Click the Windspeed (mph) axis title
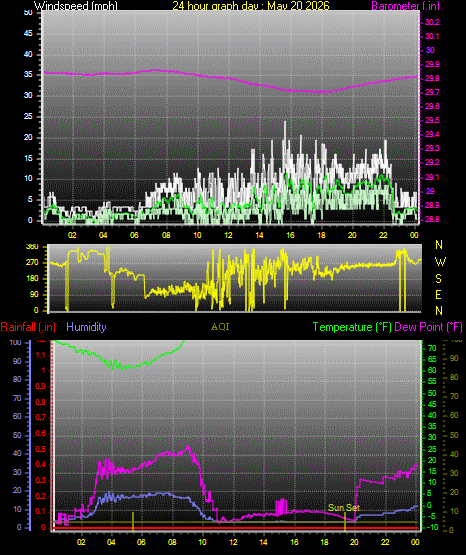This screenshot has width=466, height=555. [75, 6]
